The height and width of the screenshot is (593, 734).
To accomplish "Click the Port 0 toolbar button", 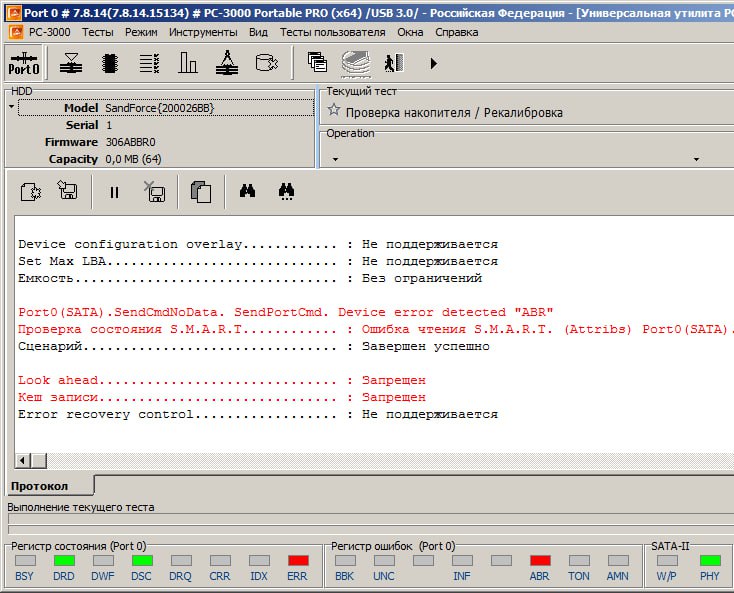I will tap(24, 64).
